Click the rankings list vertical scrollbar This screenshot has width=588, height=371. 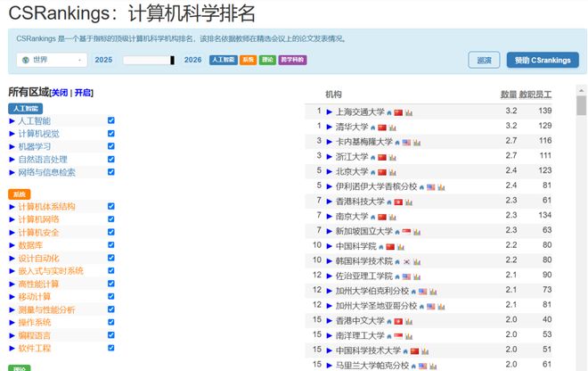coord(581,223)
